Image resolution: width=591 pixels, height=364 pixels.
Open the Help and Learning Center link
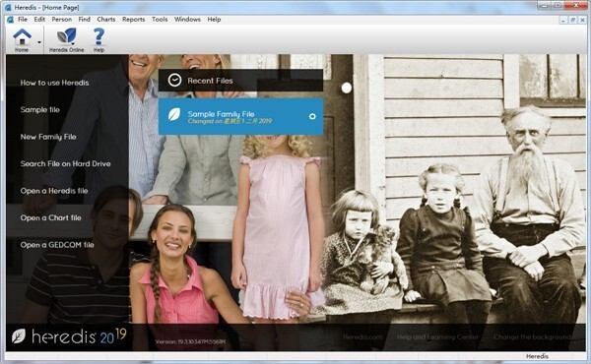(x=437, y=336)
